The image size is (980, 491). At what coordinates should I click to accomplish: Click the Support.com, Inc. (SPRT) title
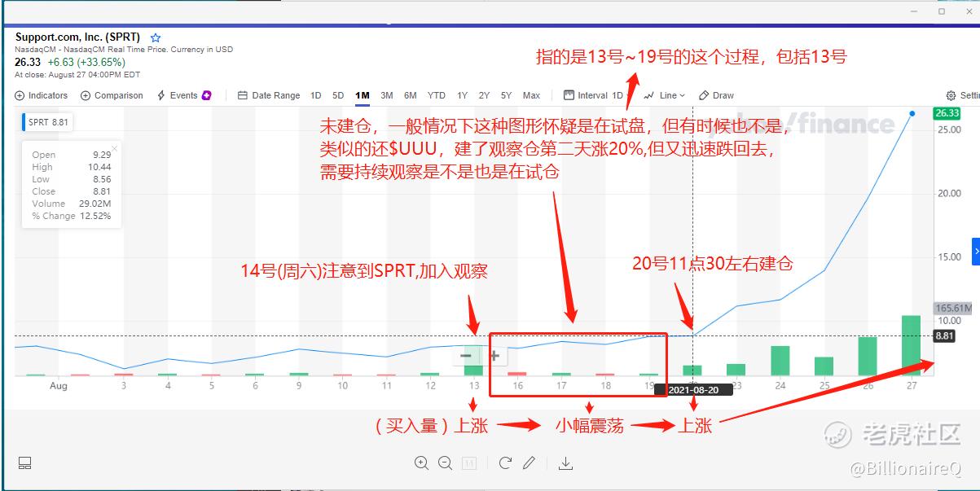pos(77,37)
